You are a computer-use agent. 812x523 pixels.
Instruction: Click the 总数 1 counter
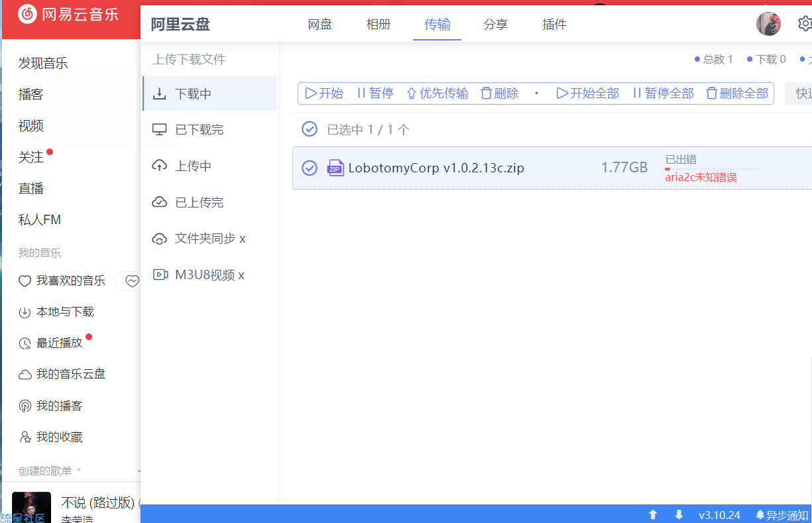714,60
